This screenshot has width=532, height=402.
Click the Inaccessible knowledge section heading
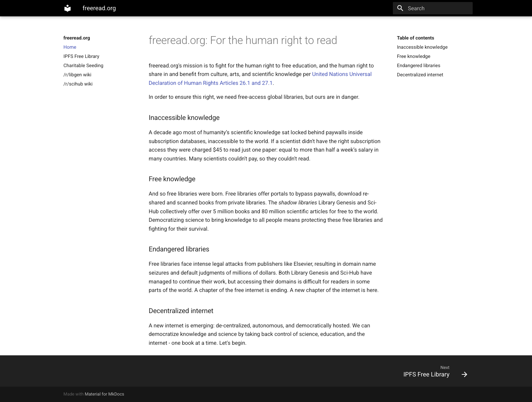pos(184,118)
